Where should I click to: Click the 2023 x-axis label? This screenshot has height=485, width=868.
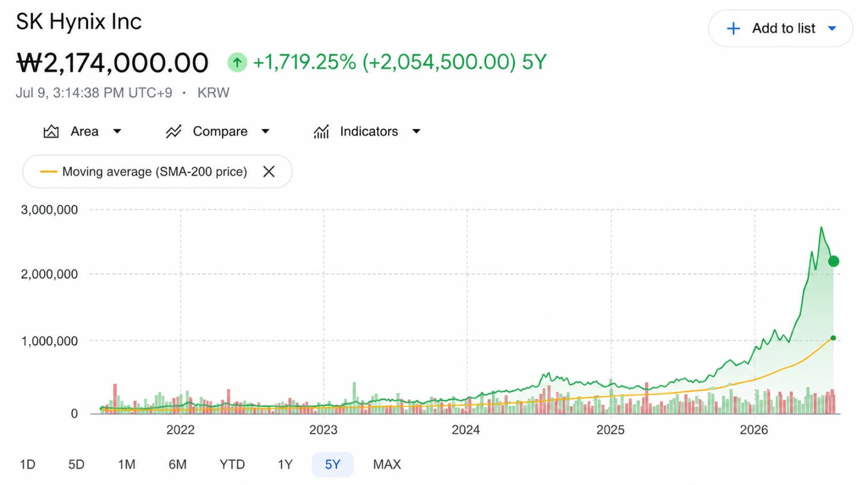pyautogui.click(x=323, y=430)
